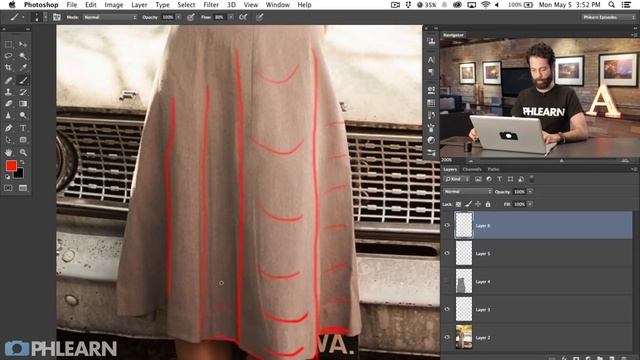
Task: Select the Eyedropper tool
Action: point(23,68)
